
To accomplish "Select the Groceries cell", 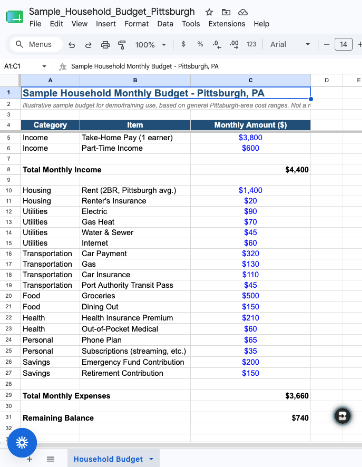I will (135, 296).
